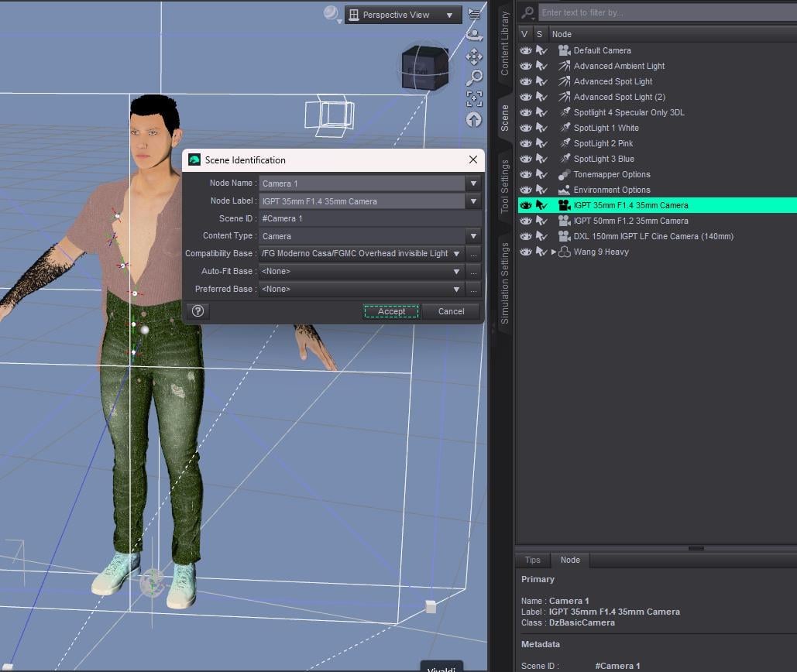This screenshot has height=672, width=797.
Task: Browse Auto-Fit Base with ellipsis button
Action: 473,271
